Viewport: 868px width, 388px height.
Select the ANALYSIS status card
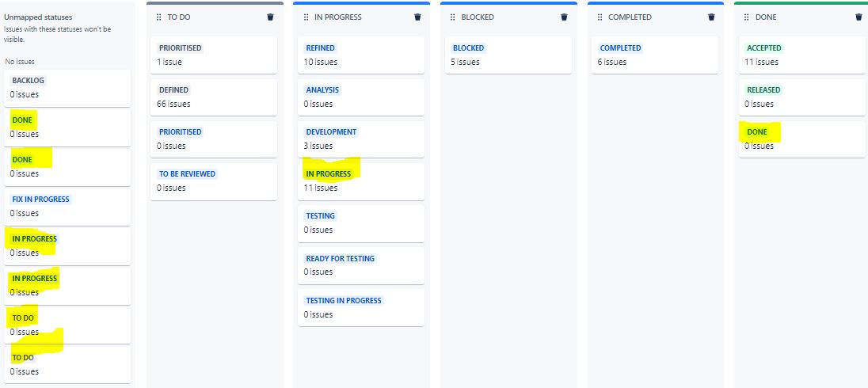point(361,97)
